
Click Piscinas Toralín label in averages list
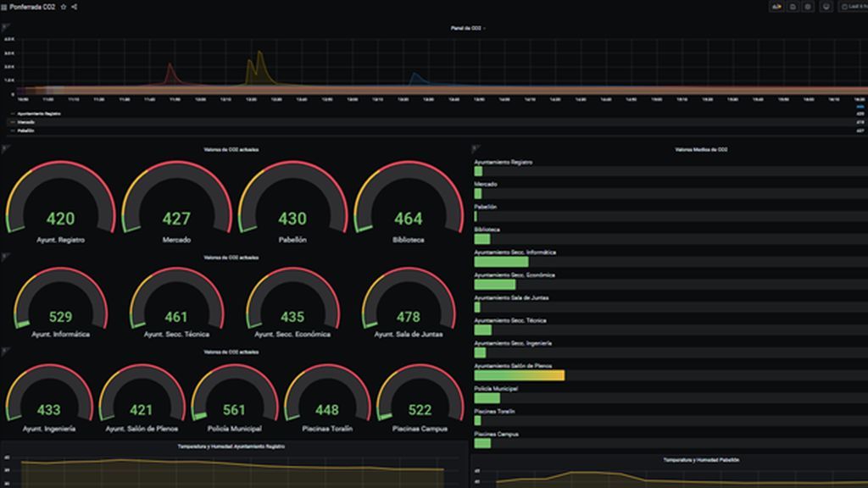pos(494,411)
